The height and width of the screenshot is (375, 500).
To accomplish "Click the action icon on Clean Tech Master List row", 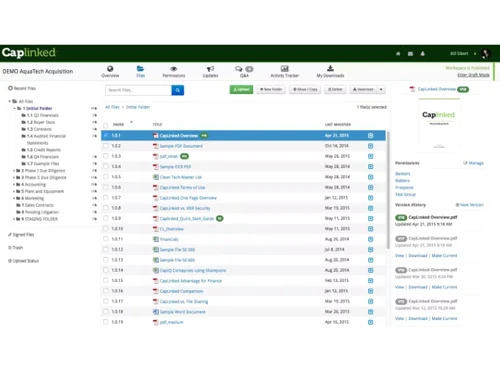I will pos(370,177).
